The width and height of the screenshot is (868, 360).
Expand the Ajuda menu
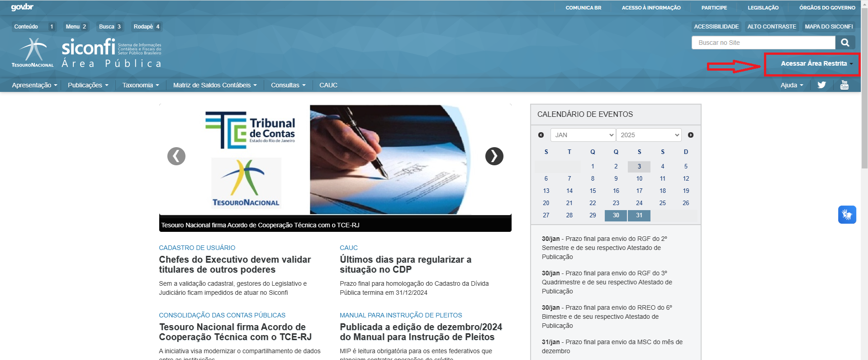pyautogui.click(x=792, y=85)
